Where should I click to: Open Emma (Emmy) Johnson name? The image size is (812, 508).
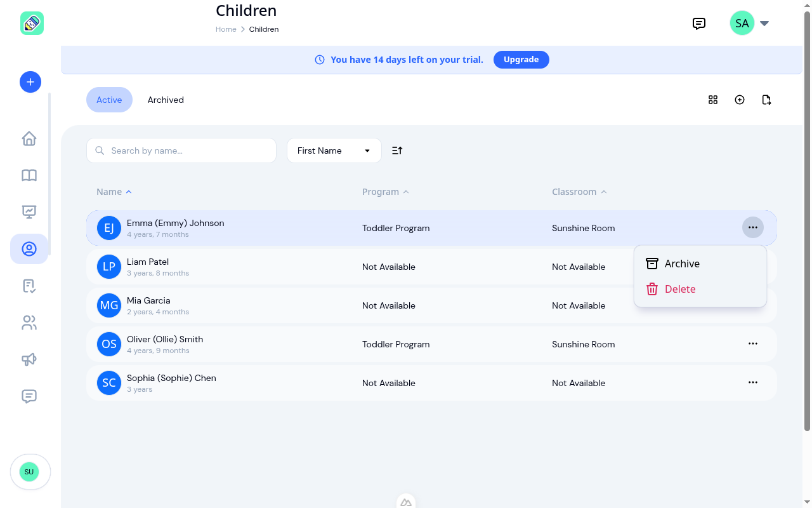pyautogui.click(x=176, y=223)
